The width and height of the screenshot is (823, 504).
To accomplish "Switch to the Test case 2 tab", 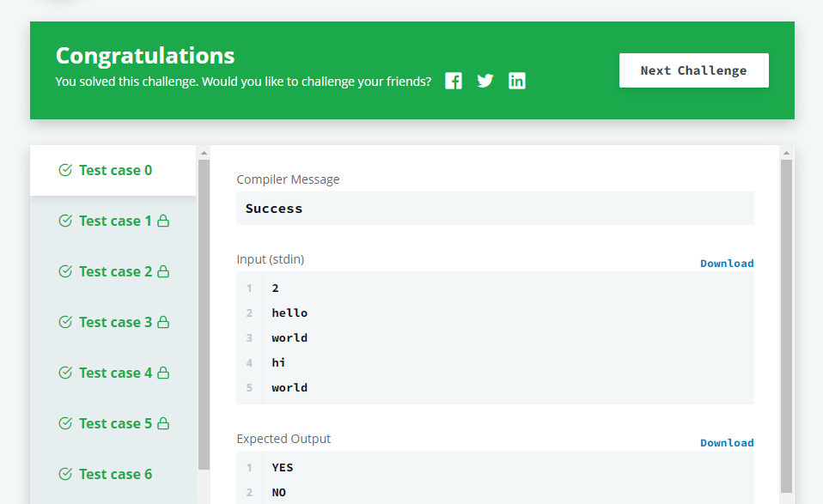I will click(113, 271).
